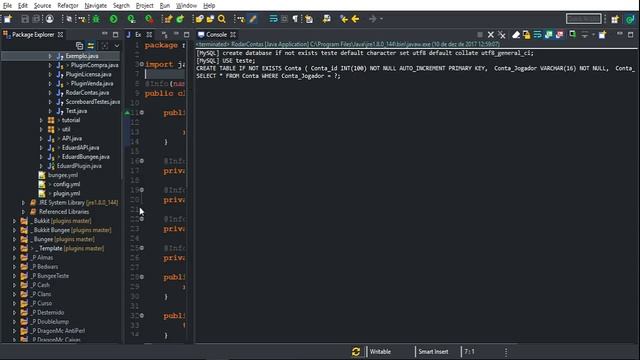This screenshot has height=360, width=640.
Task: Maximize the Console view panel
Action: pyautogui.click(x=631, y=35)
